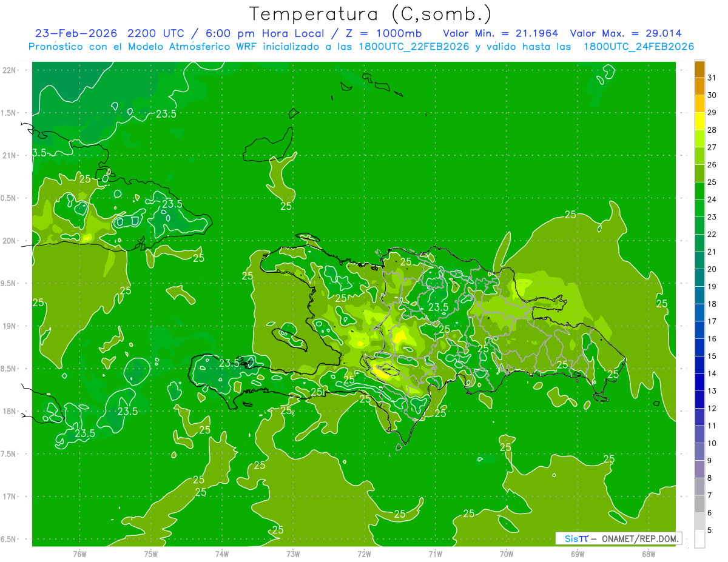Select the date text '23-Feb-2026'
728x562 pixels.
(x=76, y=33)
